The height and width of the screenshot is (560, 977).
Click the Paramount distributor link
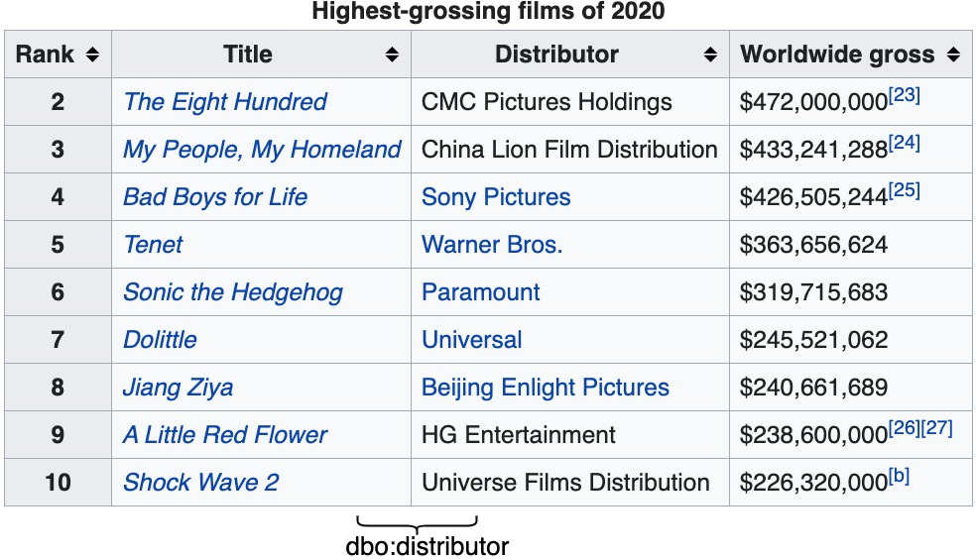pyautogui.click(x=481, y=292)
